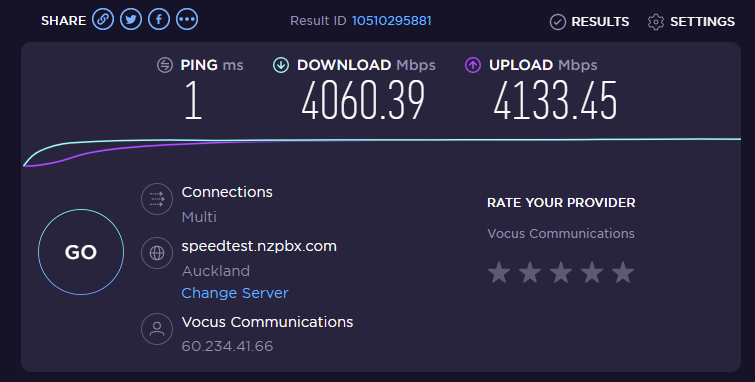Click the Connections multi icon

157,199
